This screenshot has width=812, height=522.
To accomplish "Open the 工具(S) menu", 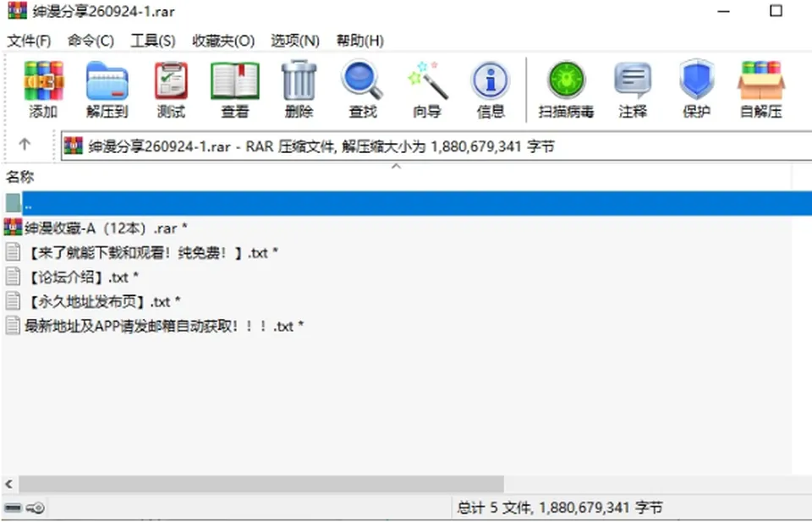I will point(153,41).
